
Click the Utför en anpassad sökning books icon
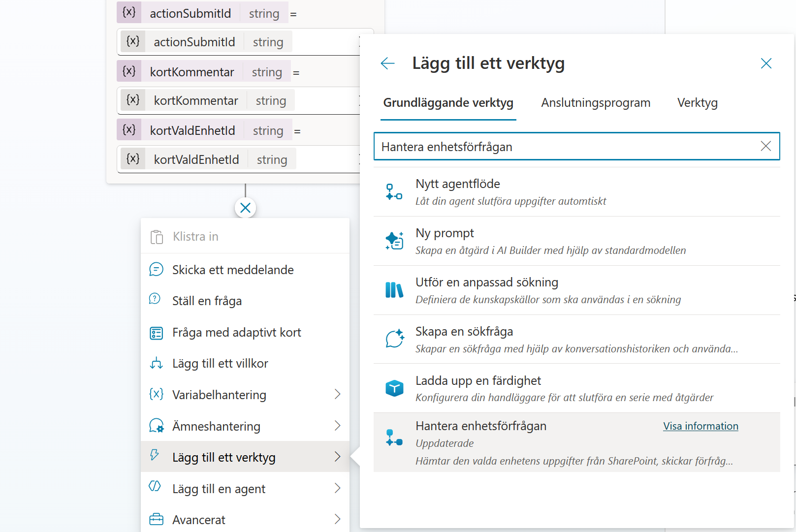tap(394, 290)
